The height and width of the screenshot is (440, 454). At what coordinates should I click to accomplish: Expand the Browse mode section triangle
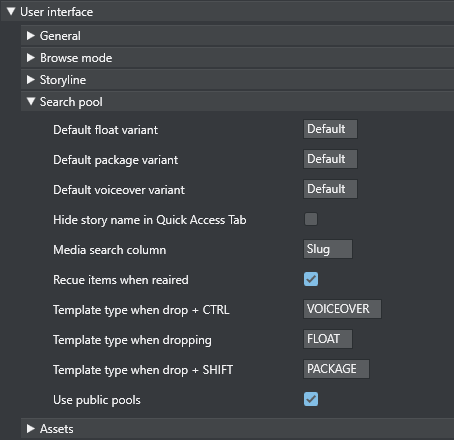point(31,58)
